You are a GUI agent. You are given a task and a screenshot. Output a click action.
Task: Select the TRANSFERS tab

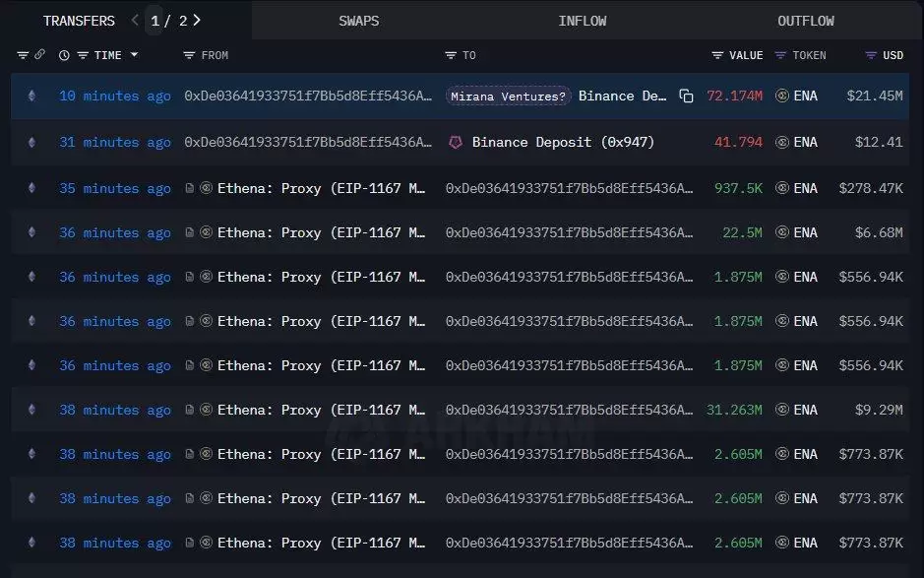tap(79, 21)
